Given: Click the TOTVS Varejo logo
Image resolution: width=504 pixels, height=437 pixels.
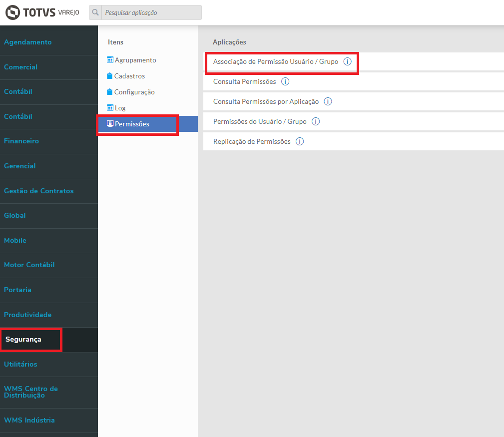Looking at the screenshot, I should (42, 12).
